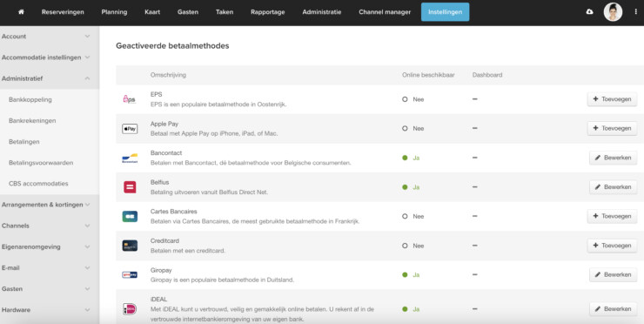Click the Giropay description text
The image size is (644, 324).
coord(222,280)
